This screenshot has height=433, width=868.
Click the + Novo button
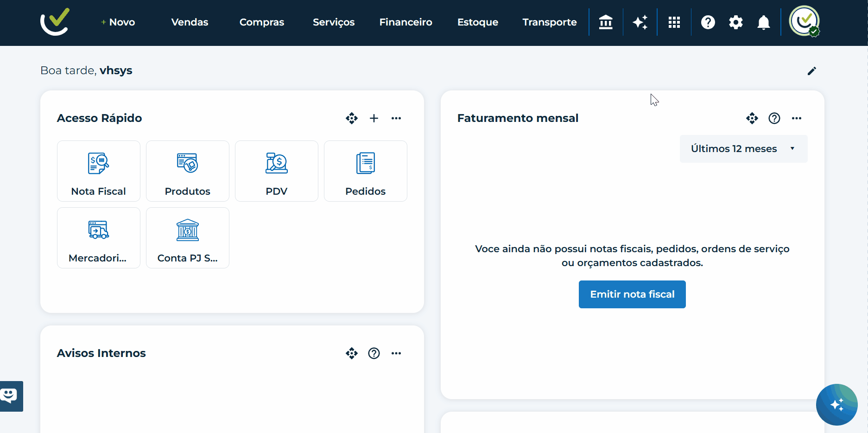tap(118, 22)
